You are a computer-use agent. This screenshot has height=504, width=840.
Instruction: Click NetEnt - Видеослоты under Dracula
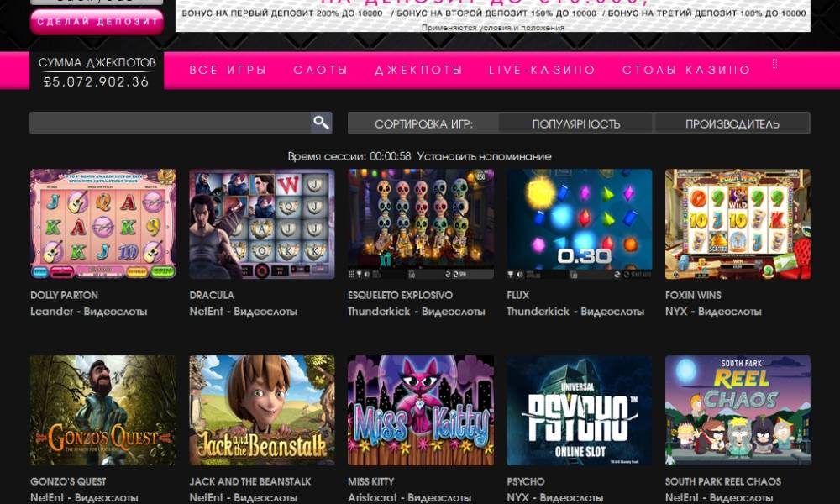244,311
